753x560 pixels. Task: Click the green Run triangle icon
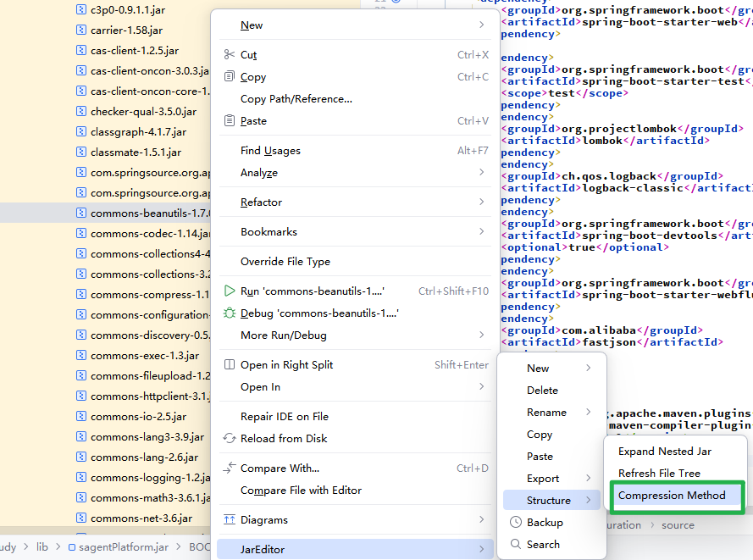coord(230,291)
